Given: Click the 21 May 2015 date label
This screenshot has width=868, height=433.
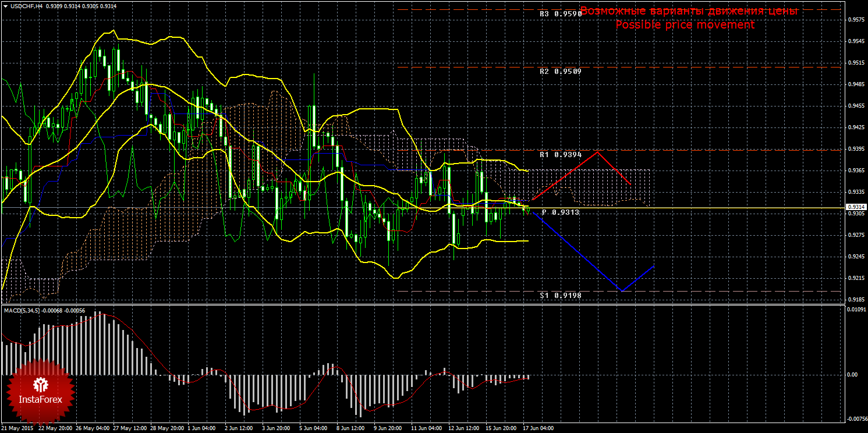Looking at the screenshot, I should [17, 428].
